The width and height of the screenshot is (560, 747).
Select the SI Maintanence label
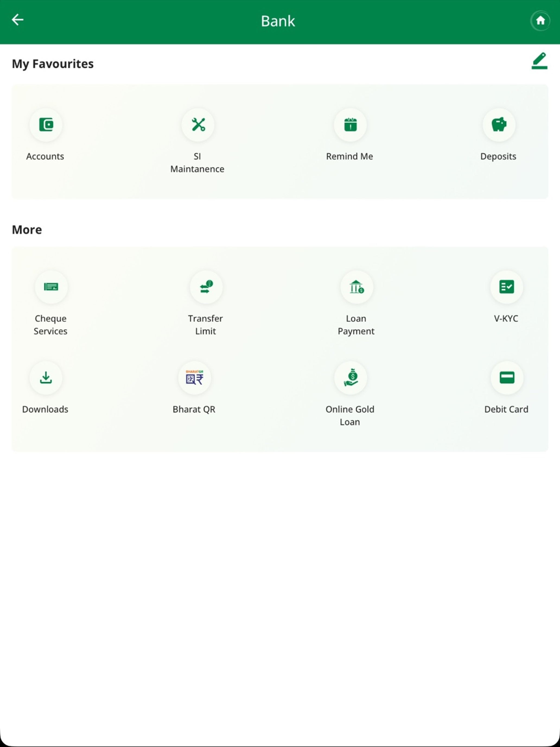tap(198, 162)
